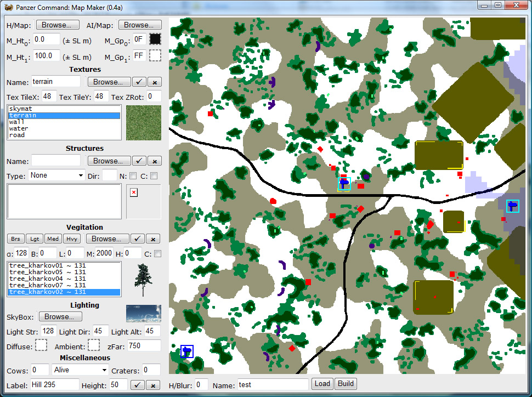The width and height of the screenshot is (532, 397).
Task: Click the AI/Map Browse button
Action: click(x=140, y=25)
